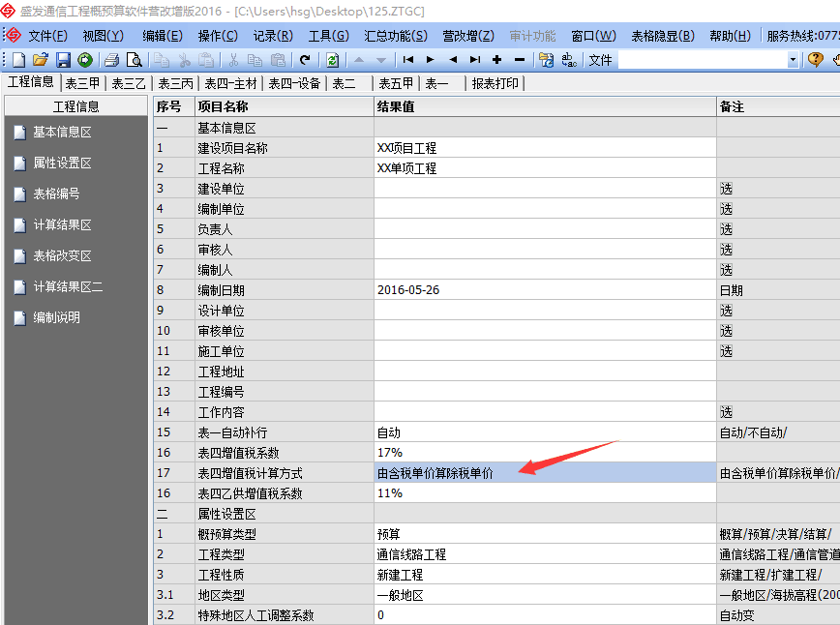Click the green circular arrow icon
Screen dimensions: 840x625
[x=85, y=60]
